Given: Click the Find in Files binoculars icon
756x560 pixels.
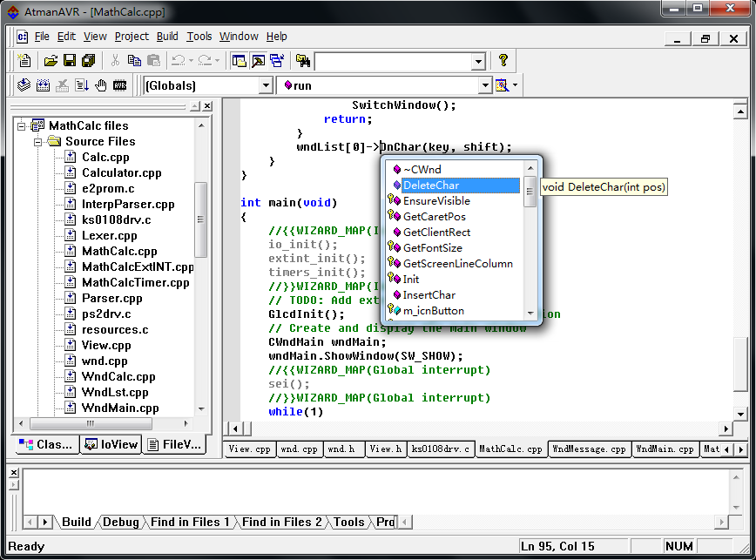Looking at the screenshot, I should click(x=302, y=61).
